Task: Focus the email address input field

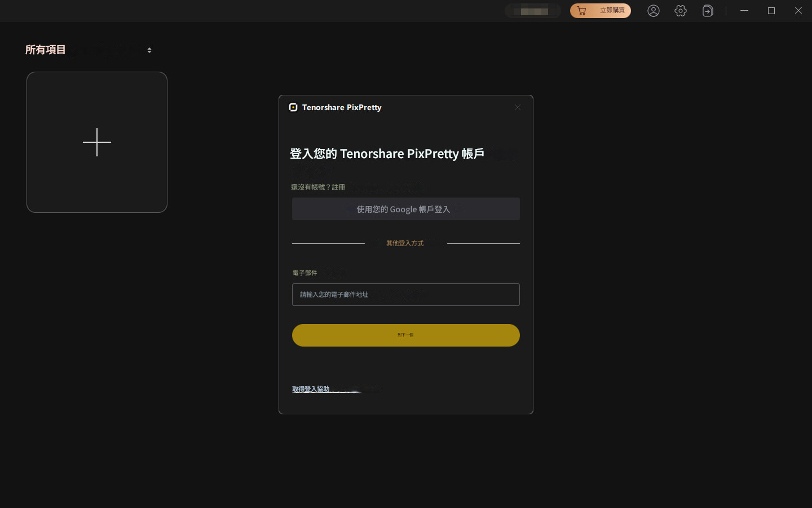Action: (x=405, y=295)
